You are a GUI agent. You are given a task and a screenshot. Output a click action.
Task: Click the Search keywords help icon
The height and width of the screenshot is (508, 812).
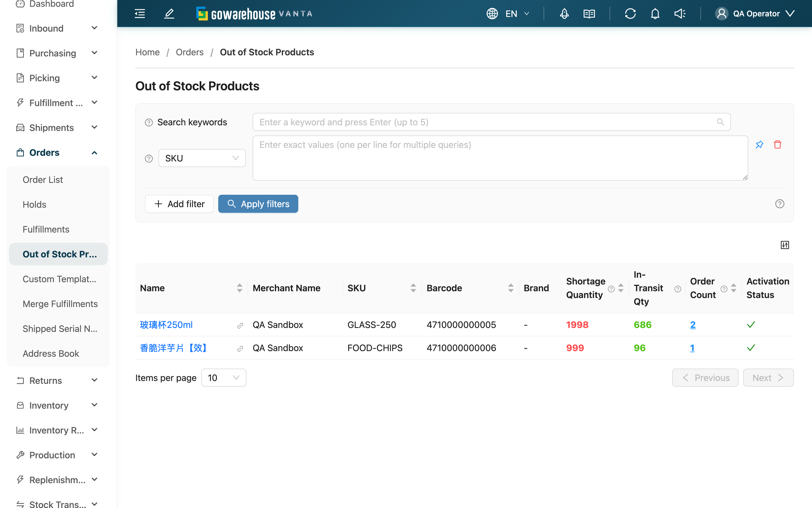(x=149, y=123)
